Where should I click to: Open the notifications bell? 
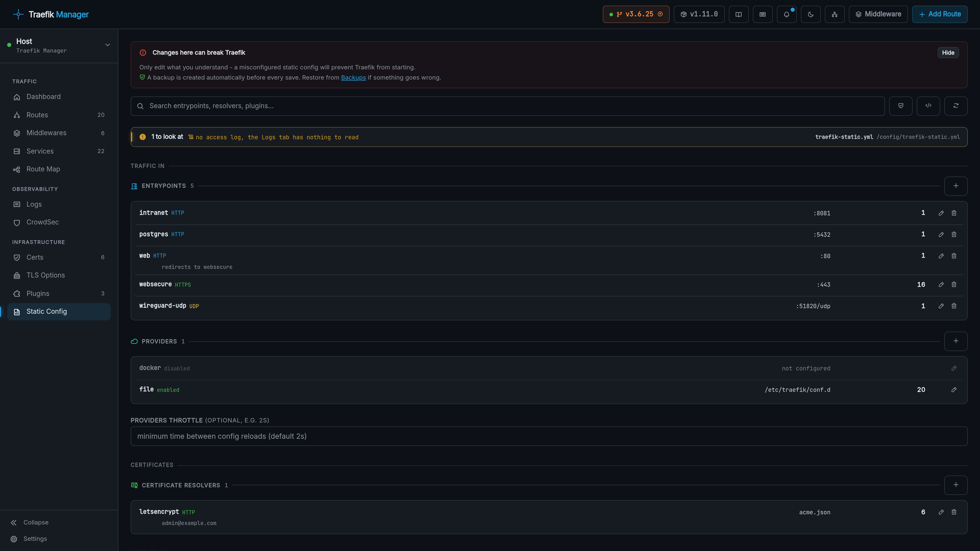pos(787,14)
